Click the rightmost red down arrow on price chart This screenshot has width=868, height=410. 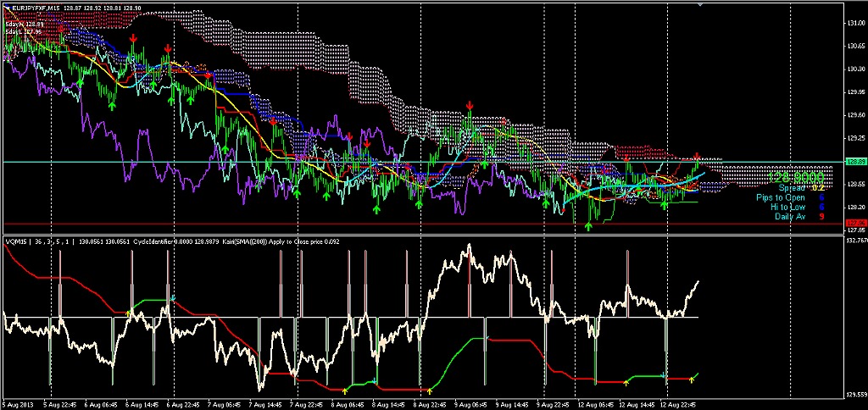pyautogui.click(x=697, y=157)
